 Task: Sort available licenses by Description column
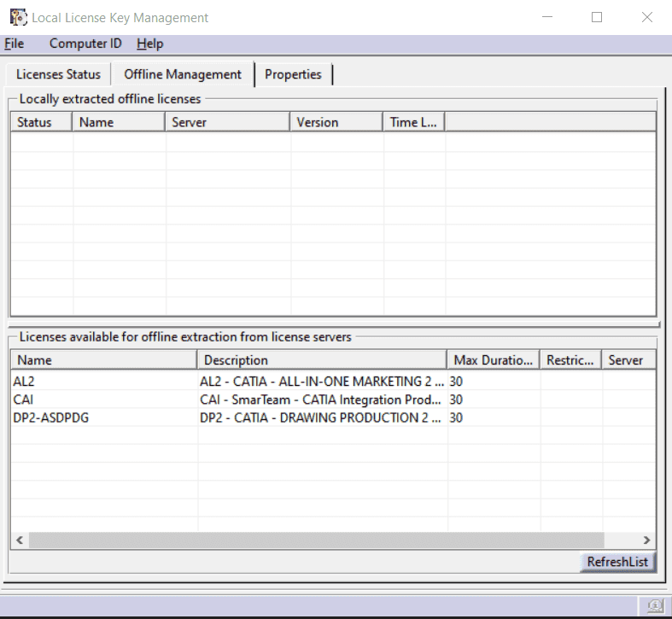(322, 360)
